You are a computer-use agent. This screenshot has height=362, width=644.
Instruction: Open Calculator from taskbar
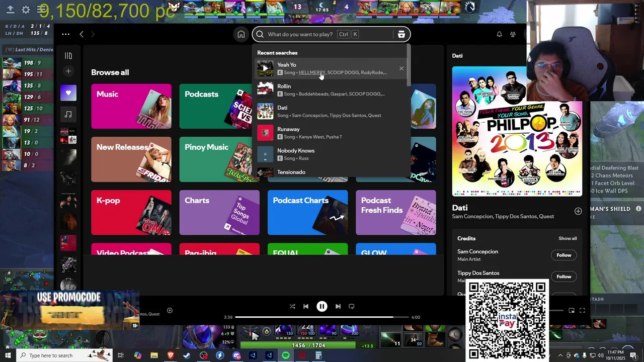tap(318, 355)
